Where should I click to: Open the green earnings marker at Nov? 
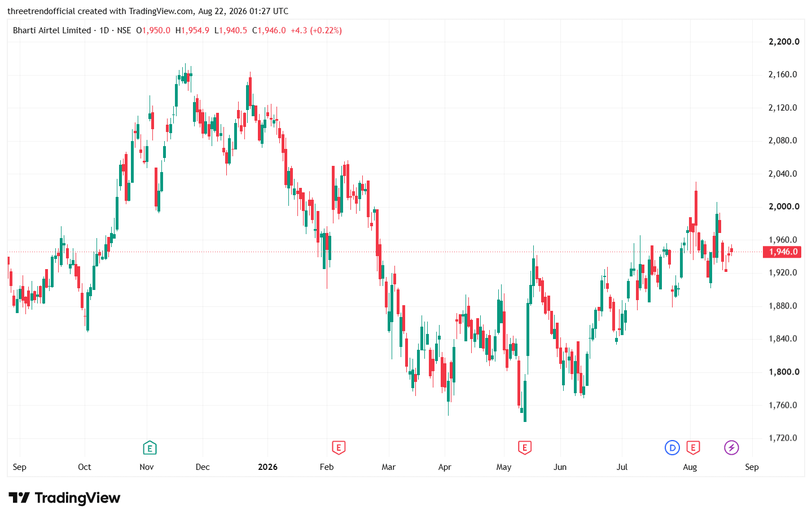click(x=150, y=448)
